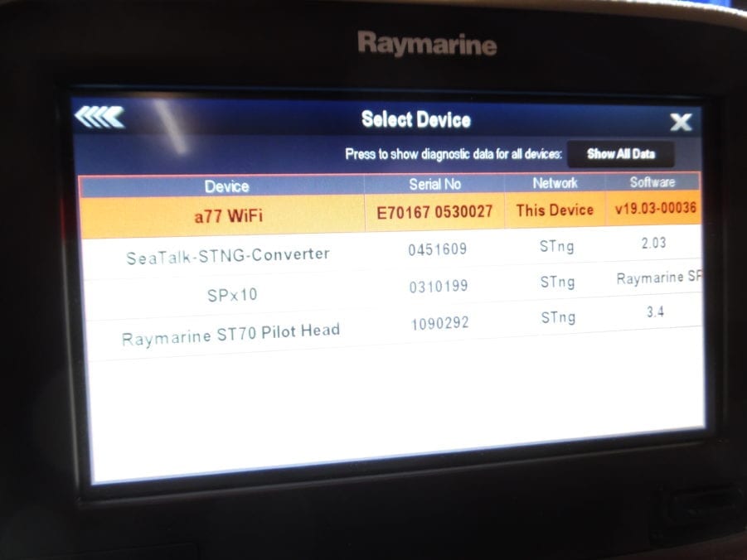The height and width of the screenshot is (560, 747).
Task: Sort by the Serial No column header
Action: [x=435, y=185]
